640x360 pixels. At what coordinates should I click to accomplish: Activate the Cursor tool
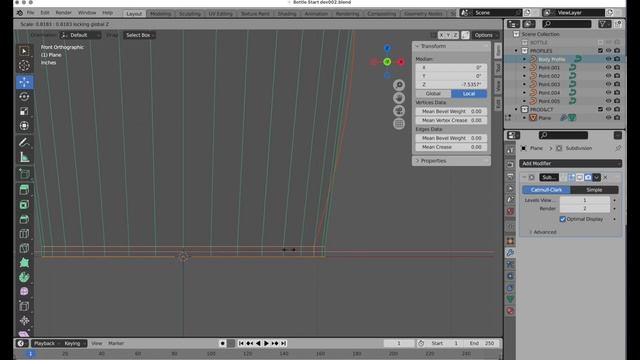[x=24, y=65]
